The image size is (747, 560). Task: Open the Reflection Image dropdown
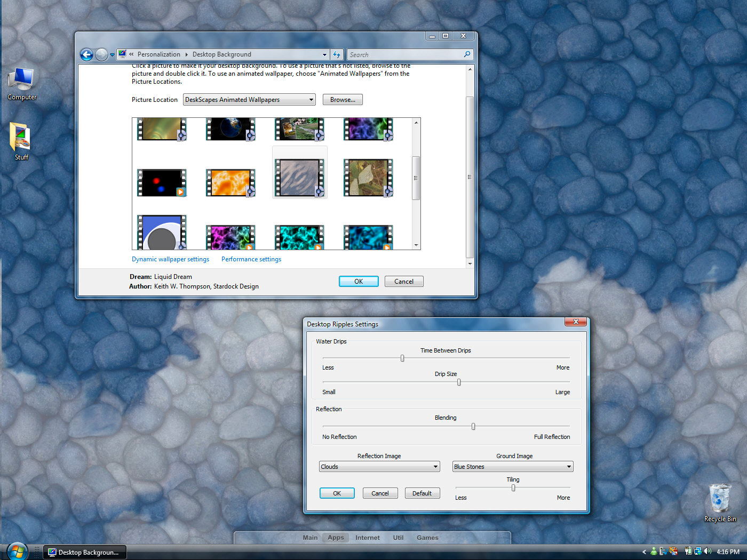[x=379, y=467]
